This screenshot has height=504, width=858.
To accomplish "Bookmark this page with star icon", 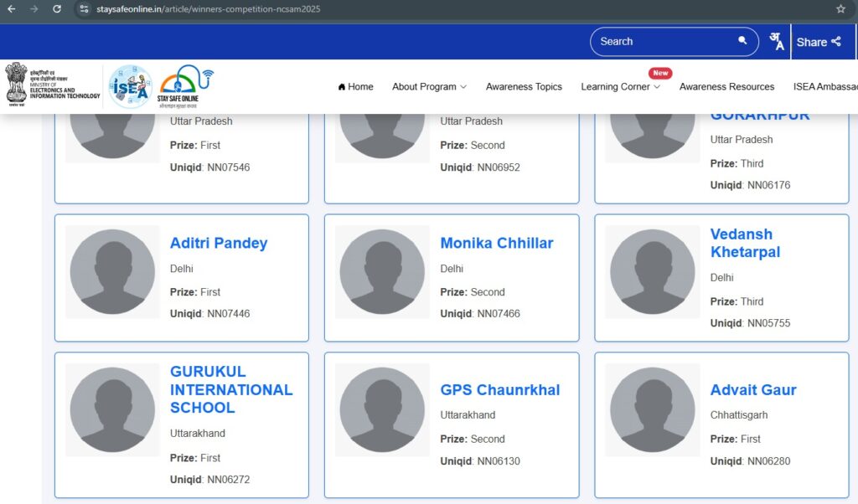I will point(840,9).
